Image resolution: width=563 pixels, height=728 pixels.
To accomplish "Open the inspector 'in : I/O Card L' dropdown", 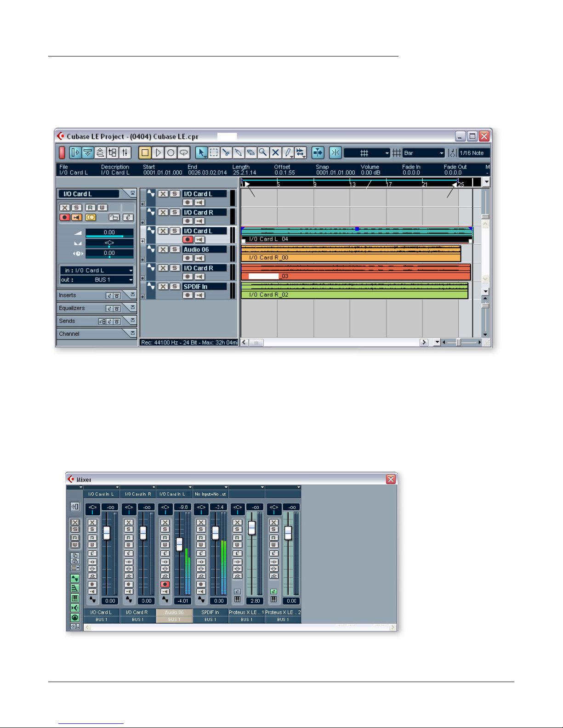I will tap(97, 271).
